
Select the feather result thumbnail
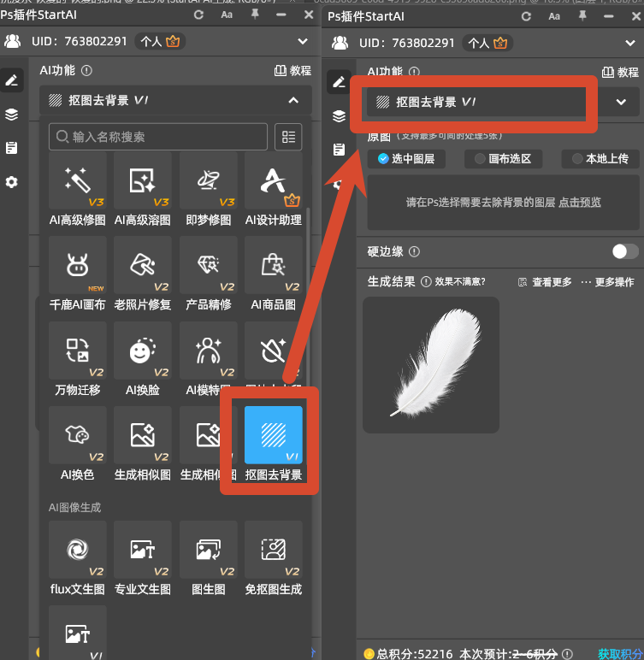[x=431, y=365]
